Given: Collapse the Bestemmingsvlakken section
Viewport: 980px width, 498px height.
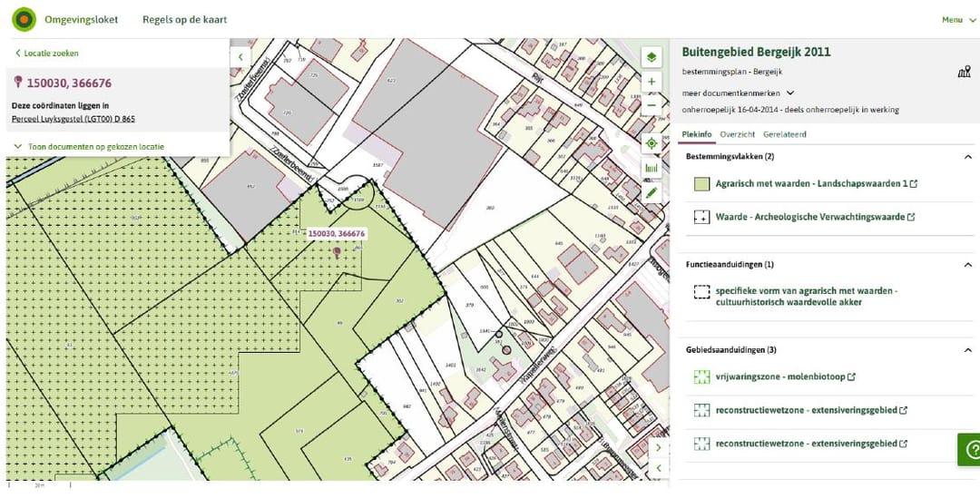Looking at the screenshot, I should click(967, 157).
